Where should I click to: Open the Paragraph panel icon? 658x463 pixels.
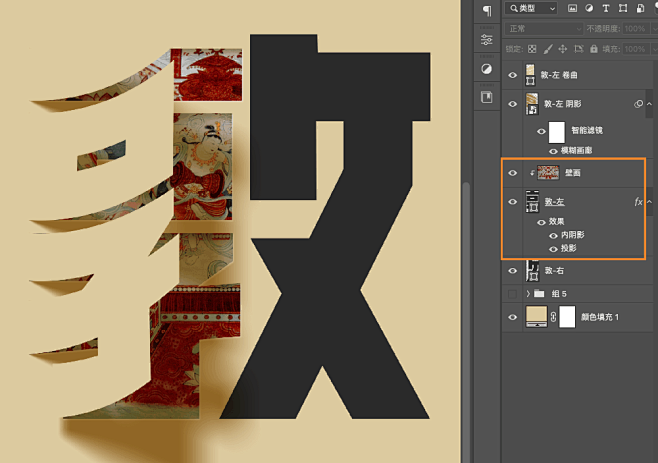pos(487,10)
